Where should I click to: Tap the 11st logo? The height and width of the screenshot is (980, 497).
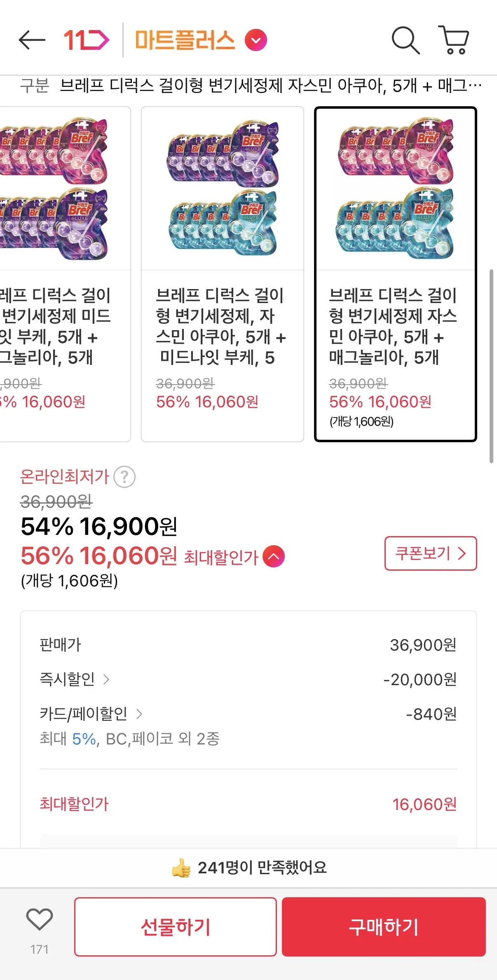(87, 39)
